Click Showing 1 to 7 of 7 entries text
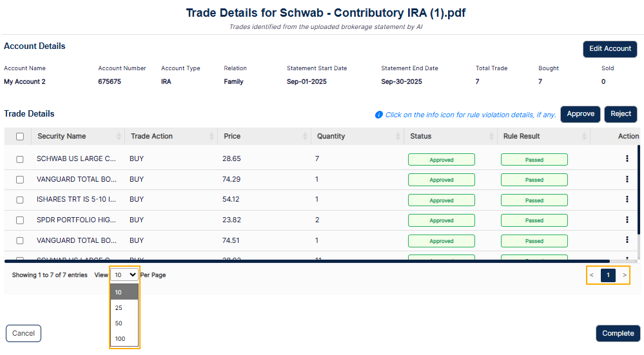644x355 pixels. 50,275
